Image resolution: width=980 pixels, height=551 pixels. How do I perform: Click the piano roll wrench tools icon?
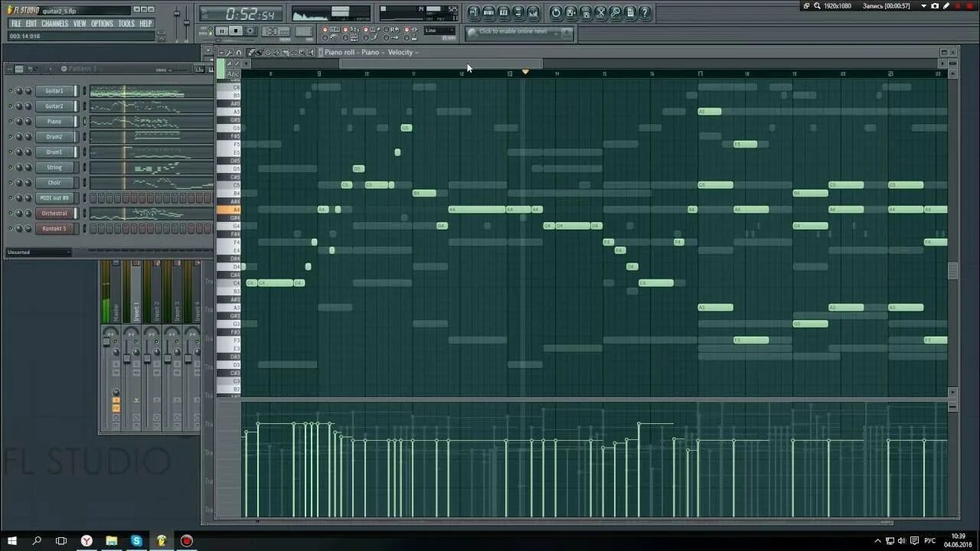pyautogui.click(x=230, y=52)
